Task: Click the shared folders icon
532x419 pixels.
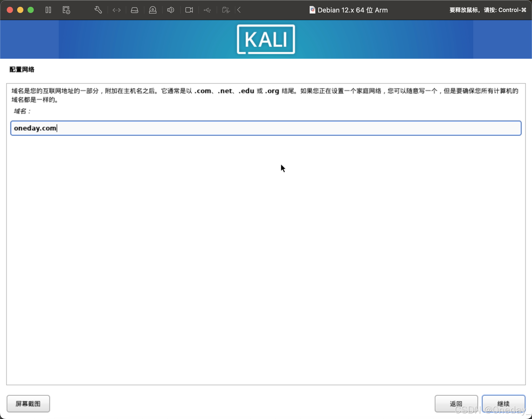Action: pos(225,10)
